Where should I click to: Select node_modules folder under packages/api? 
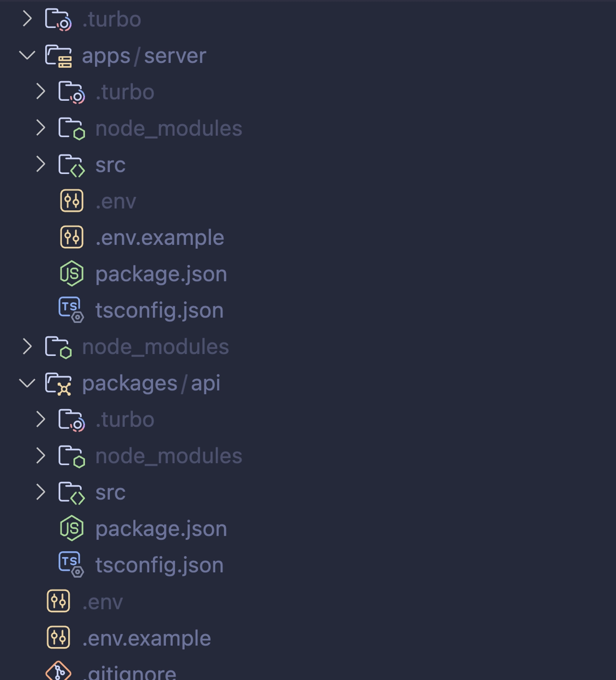click(x=169, y=456)
